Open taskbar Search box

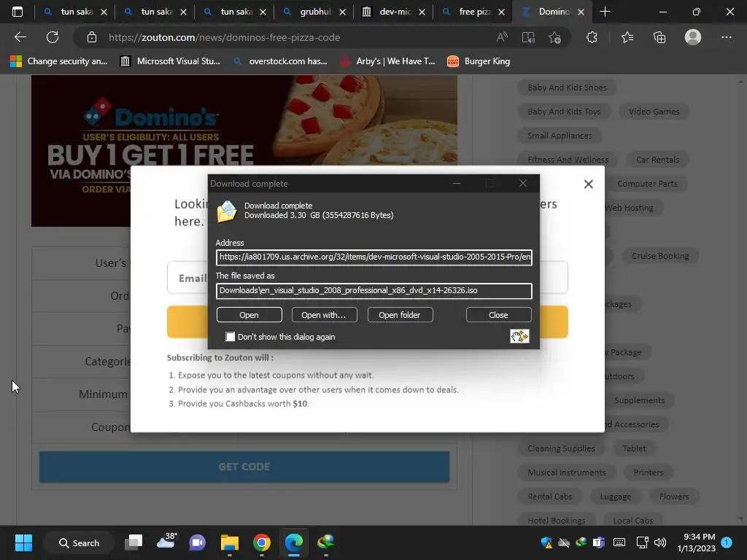79,542
